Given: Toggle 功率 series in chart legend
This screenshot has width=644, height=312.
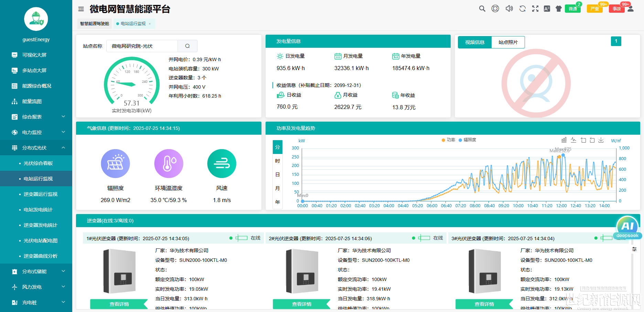Looking at the screenshot, I should pos(448,140).
